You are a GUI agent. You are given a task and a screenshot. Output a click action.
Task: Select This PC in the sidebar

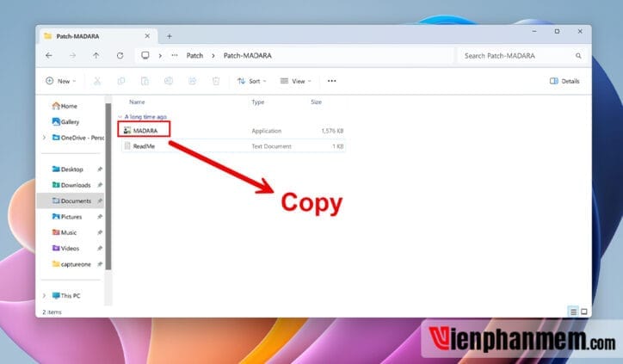[x=66, y=296]
